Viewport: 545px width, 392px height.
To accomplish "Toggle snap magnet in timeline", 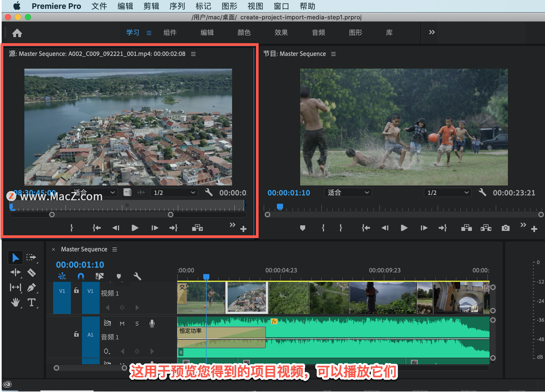I will [81, 276].
